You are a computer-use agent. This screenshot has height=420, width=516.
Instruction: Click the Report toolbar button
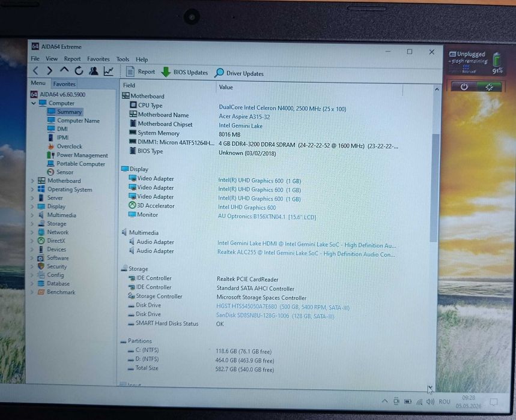point(141,71)
